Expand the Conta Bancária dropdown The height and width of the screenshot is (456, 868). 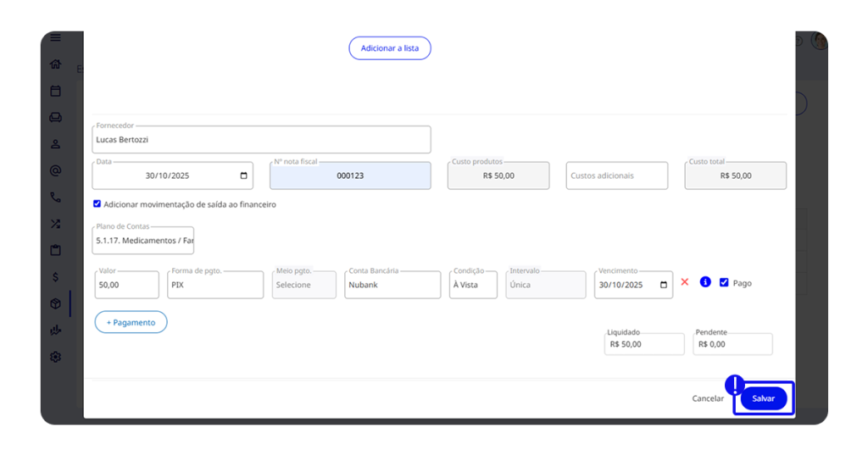392,286
